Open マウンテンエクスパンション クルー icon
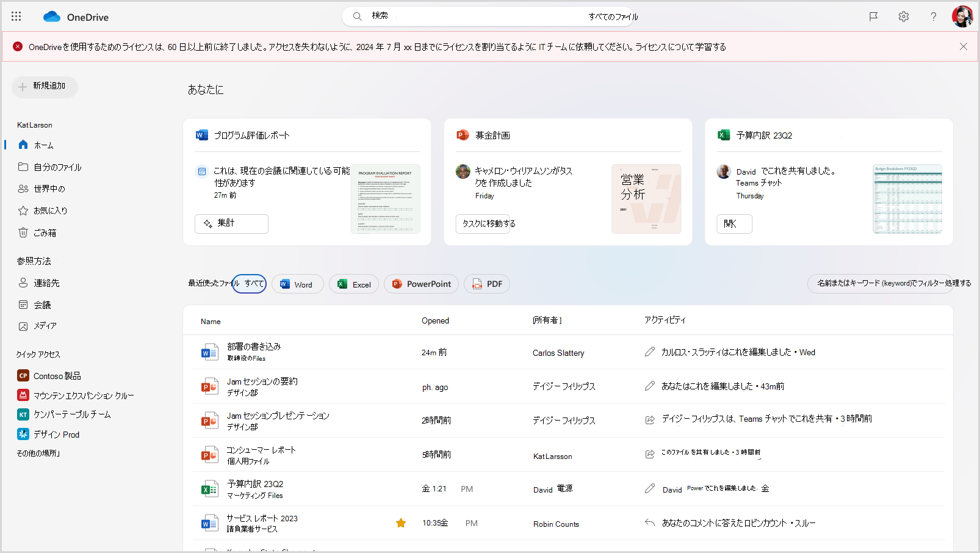980x553 pixels. (x=23, y=395)
